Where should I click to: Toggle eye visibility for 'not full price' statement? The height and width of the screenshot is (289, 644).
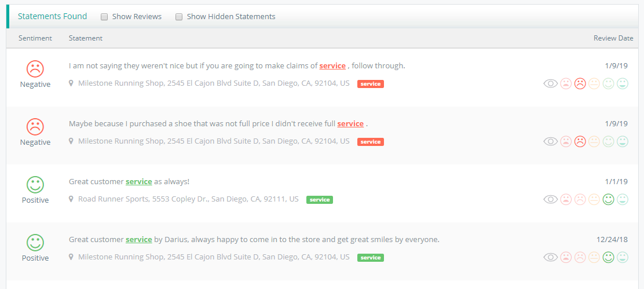(x=551, y=142)
